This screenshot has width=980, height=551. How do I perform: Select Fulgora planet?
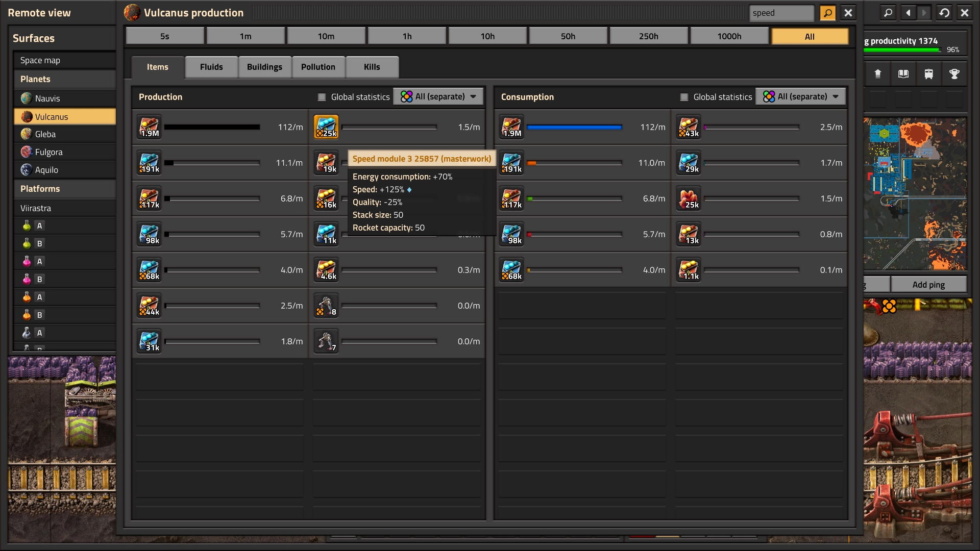point(65,152)
